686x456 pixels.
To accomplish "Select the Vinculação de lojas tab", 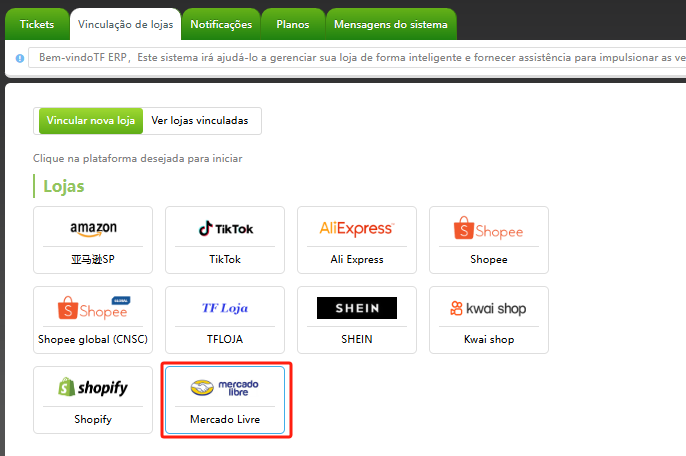I will [x=126, y=24].
